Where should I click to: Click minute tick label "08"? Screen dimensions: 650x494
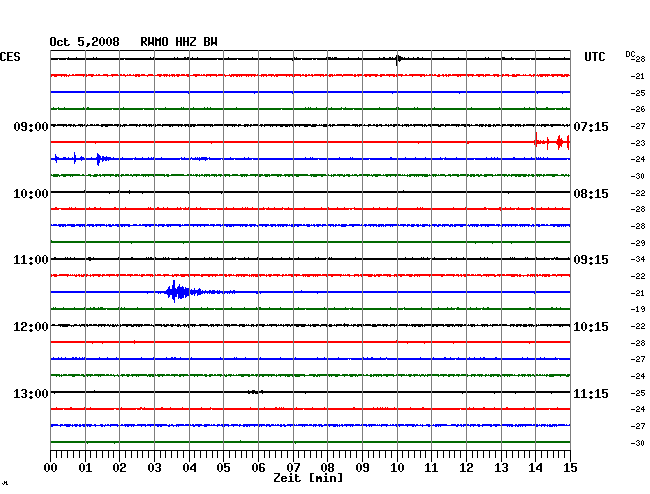[x=327, y=468]
